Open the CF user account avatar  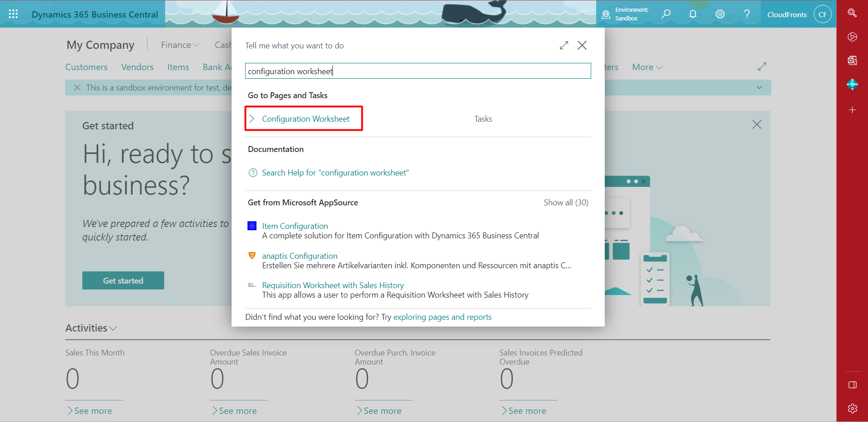coord(822,14)
